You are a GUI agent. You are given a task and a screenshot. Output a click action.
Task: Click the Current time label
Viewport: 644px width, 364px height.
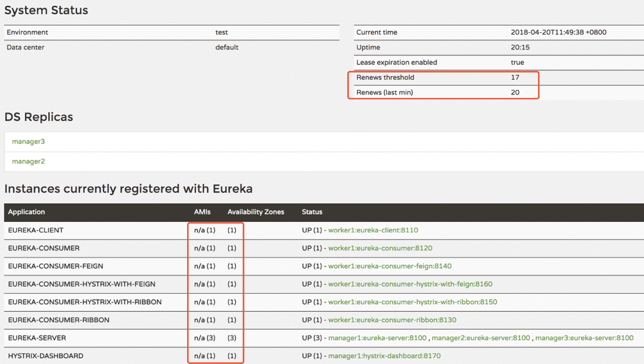click(x=377, y=32)
